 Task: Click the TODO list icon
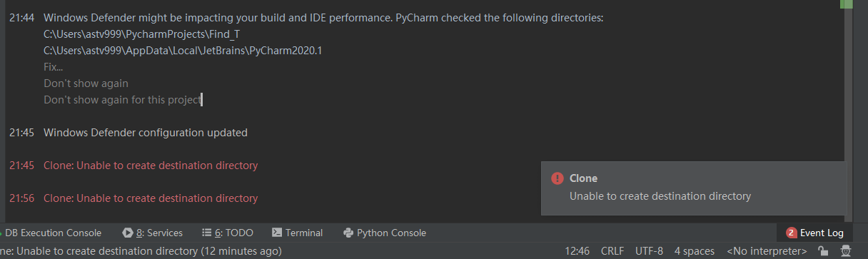pos(207,233)
